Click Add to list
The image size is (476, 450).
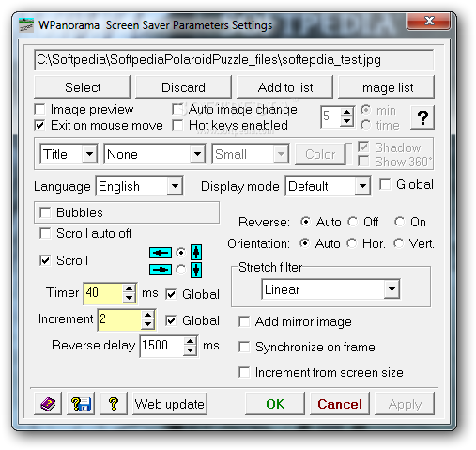pos(284,87)
